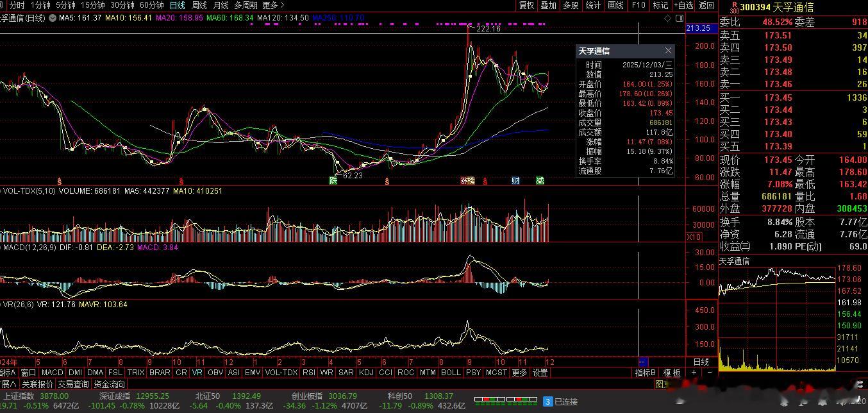Screen dimensions: 868x413
Task: Click the diamond icon above the price axis
Action: (667, 19)
